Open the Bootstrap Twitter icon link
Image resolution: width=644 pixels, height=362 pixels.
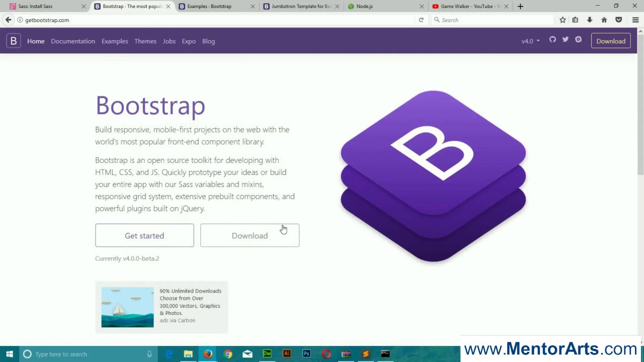pyautogui.click(x=566, y=40)
